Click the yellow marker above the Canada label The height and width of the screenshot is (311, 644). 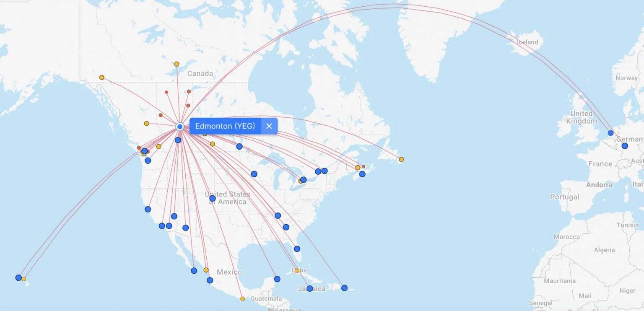(x=177, y=64)
